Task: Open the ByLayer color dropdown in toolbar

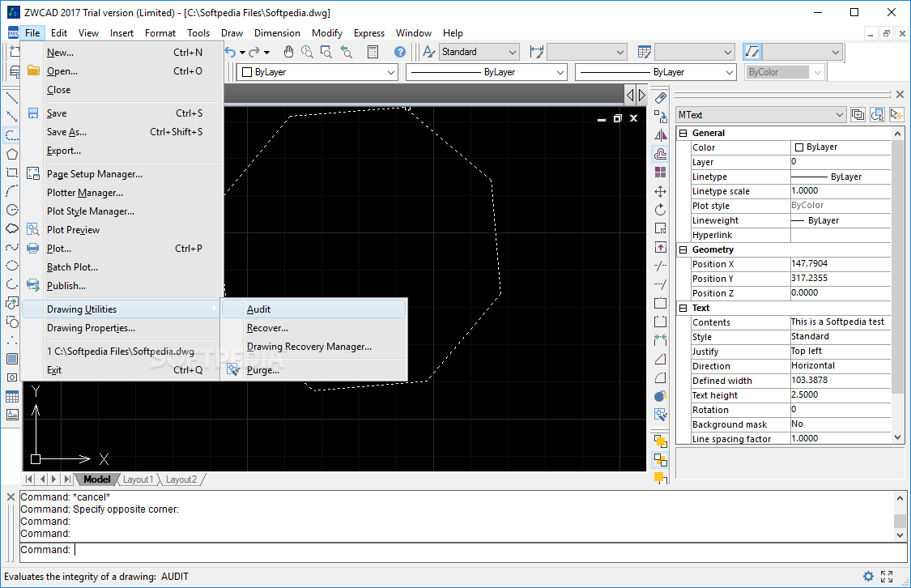Action: (391, 72)
